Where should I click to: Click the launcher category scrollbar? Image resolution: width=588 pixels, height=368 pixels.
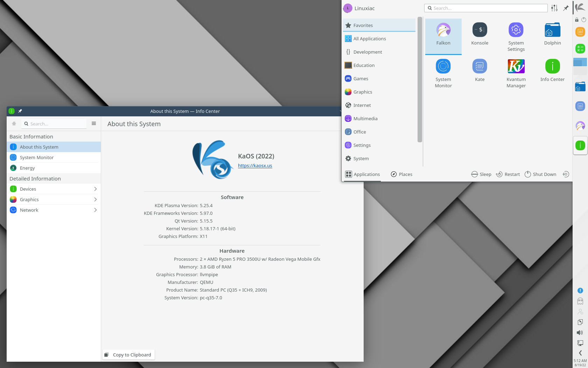(x=420, y=80)
